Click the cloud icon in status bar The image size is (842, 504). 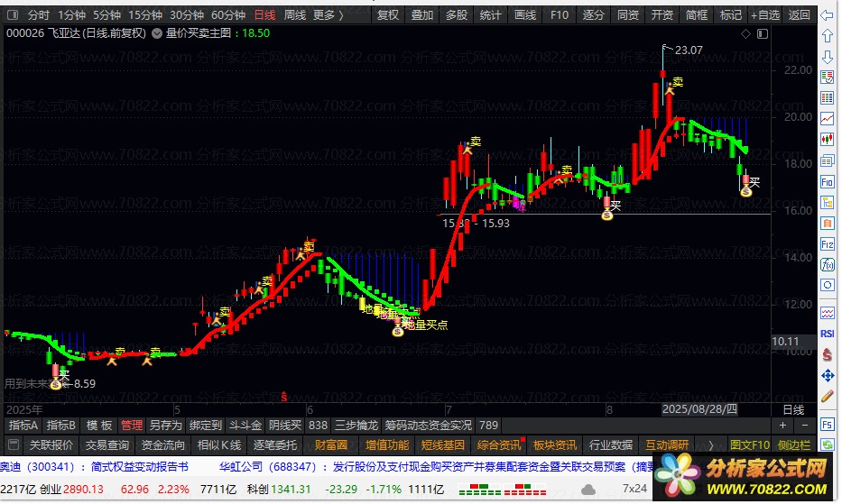pos(588,489)
